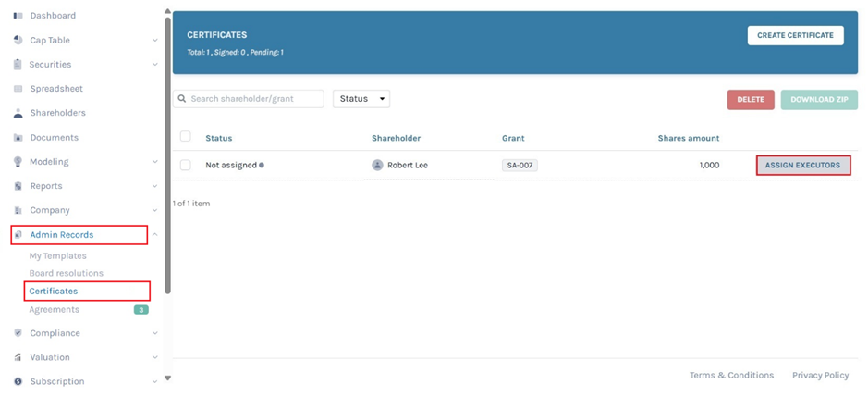Go to Agreements under Admin Records
The image size is (868, 397).
[55, 309]
